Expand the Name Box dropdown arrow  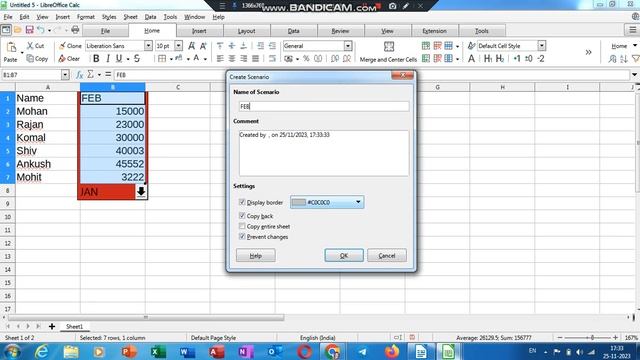click(65, 75)
